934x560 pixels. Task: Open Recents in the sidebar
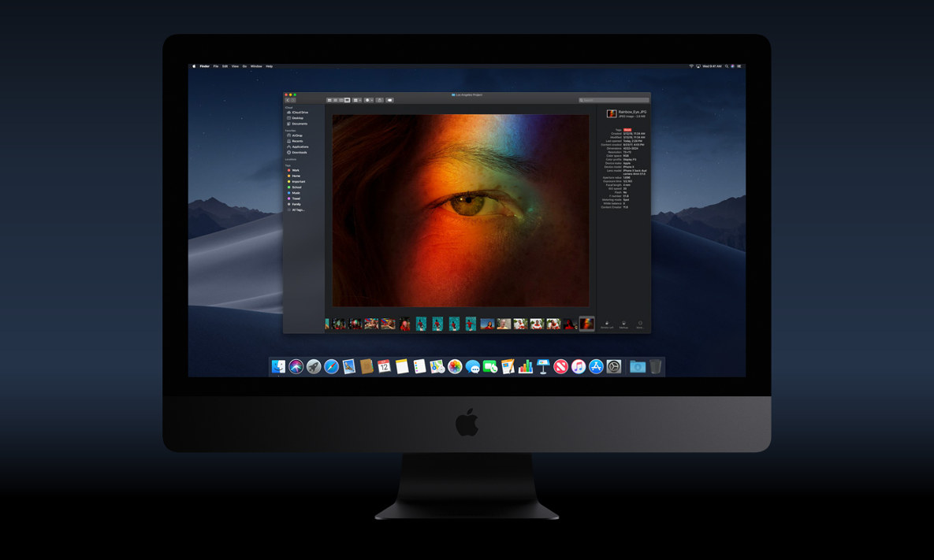(x=295, y=141)
